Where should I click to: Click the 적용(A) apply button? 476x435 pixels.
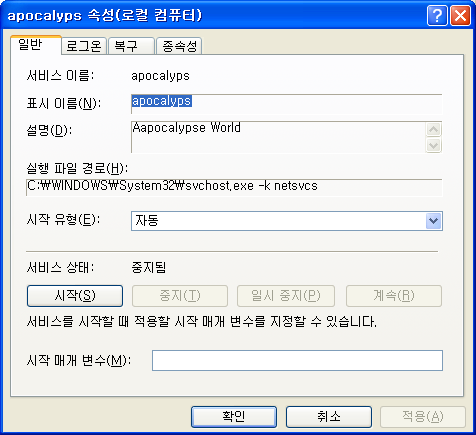[x=423, y=417]
